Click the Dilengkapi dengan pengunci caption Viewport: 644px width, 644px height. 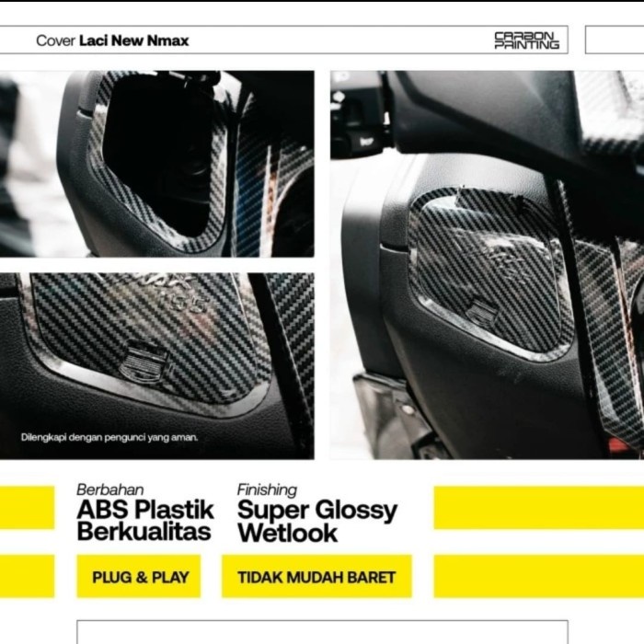click(x=109, y=437)
